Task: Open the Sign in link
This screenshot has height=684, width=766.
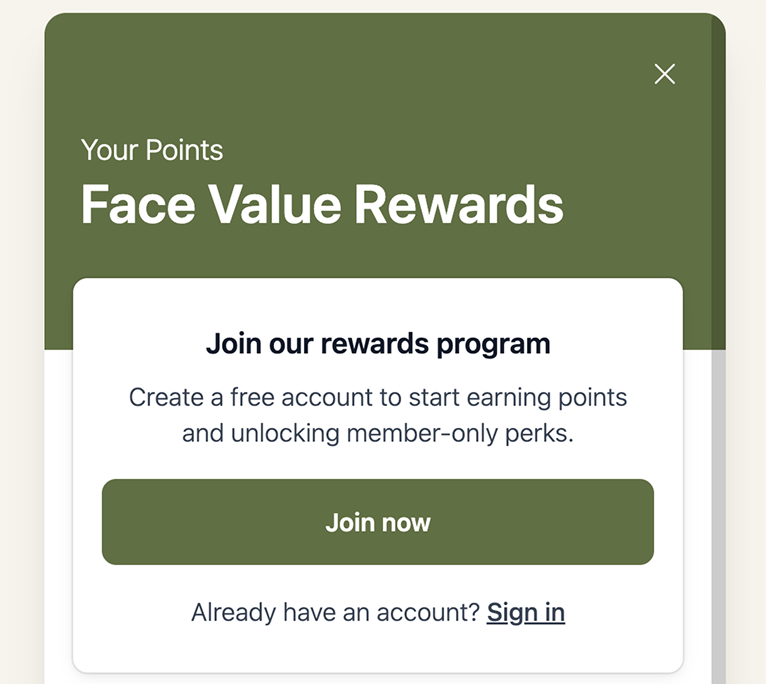Action: coord(526,612)
